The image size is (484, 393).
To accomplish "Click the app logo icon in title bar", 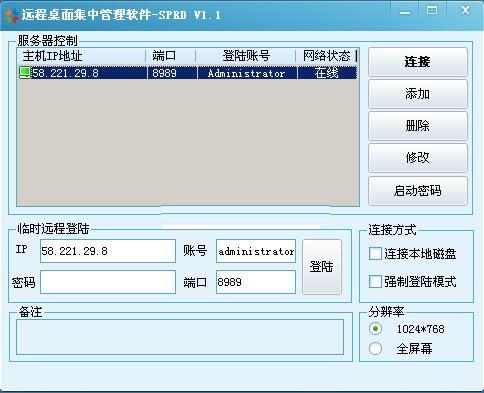I will click(11, 15).
